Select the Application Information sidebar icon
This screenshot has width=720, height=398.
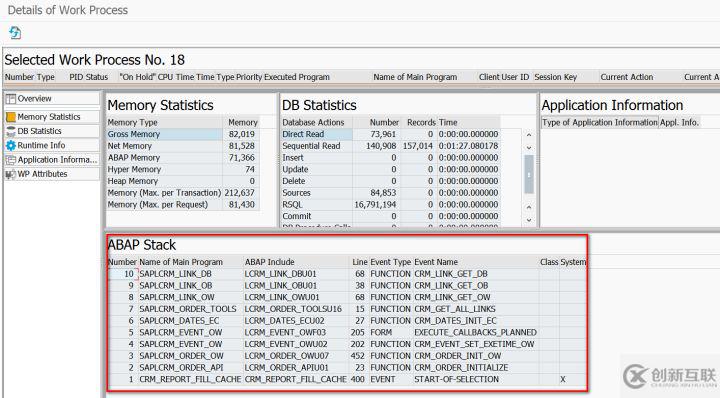click(11, 160)
